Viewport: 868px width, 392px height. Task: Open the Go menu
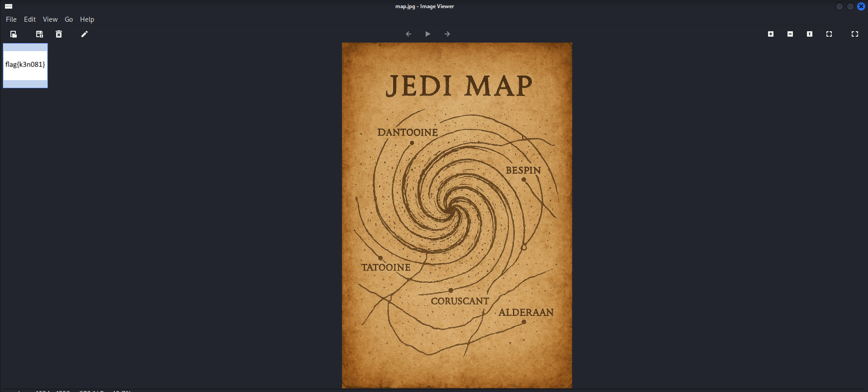click(69, 19)
